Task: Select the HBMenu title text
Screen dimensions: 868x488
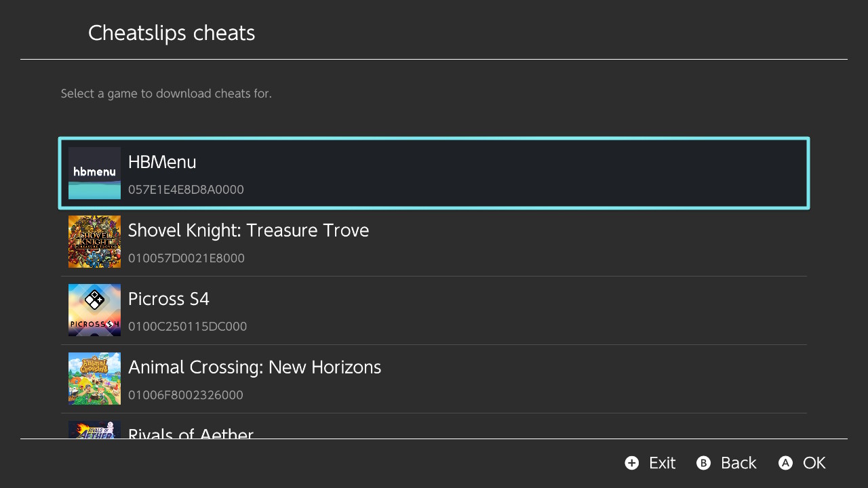Action: tap(162, 162)
